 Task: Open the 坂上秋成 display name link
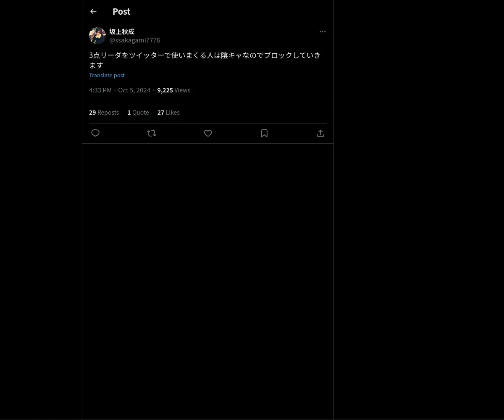122,31
